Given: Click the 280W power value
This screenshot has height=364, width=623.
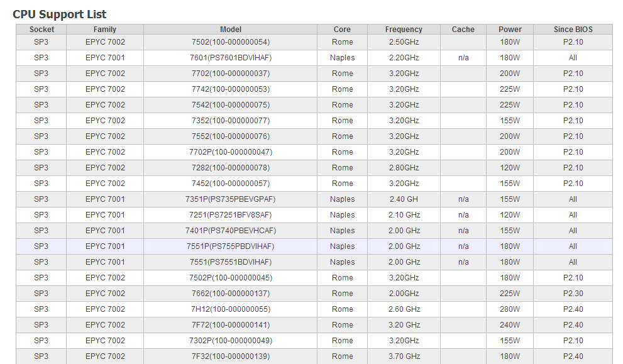Looking at the screenshot, I should click(x=510, y=309).
